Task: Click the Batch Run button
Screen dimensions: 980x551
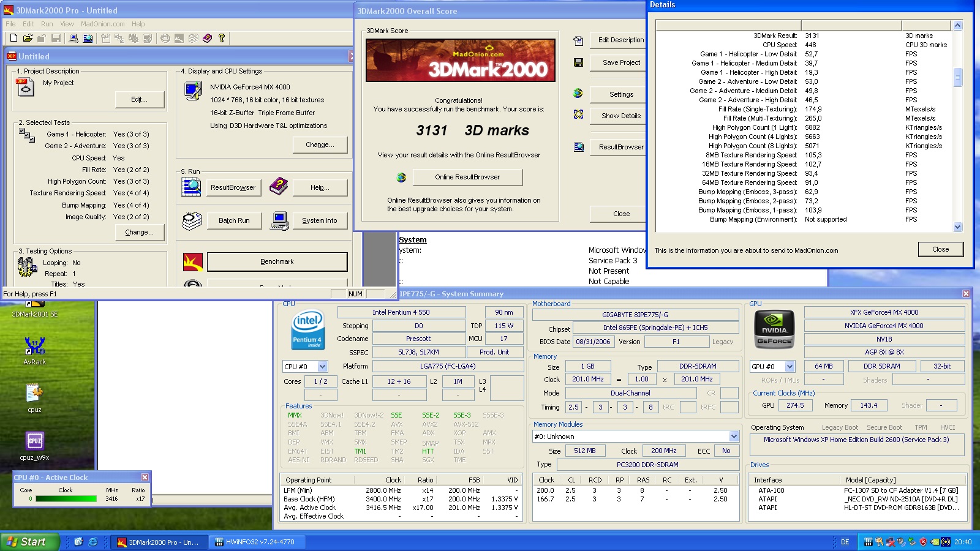Action: [x=234, y=220]
